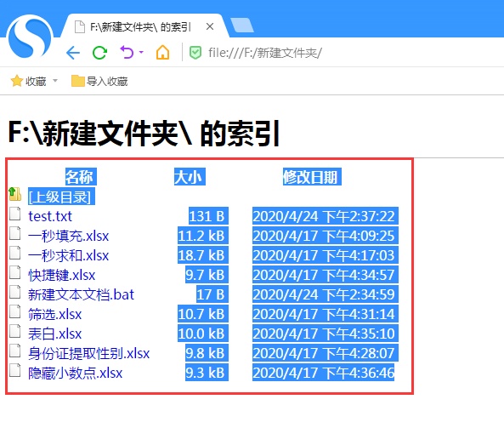Viewport: 504px width, 445px height.
Task: Click the file icon beside test.txt
Action: [x=14, y=214]
